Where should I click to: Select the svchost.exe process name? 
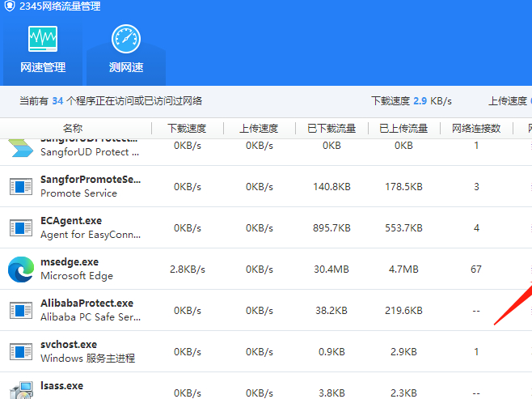pyautogui.click(x=69, y=345)
